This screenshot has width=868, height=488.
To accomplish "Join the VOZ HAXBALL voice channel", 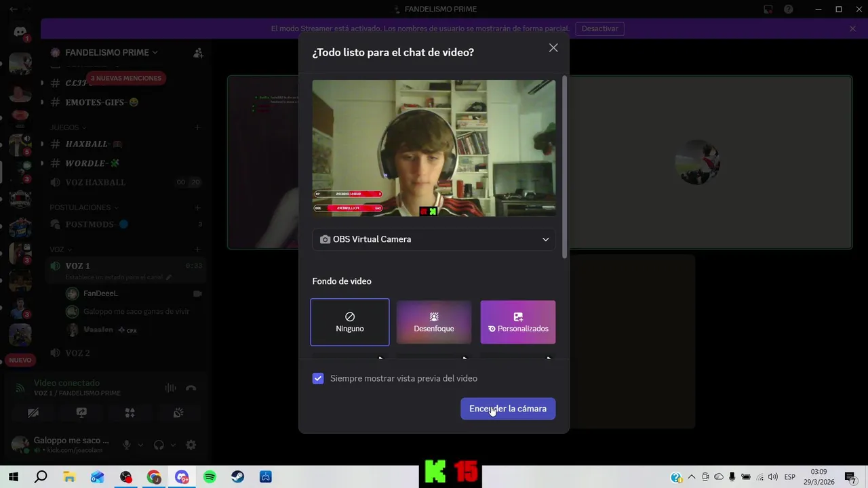I will pyautogui.click(x=96, y=182).
